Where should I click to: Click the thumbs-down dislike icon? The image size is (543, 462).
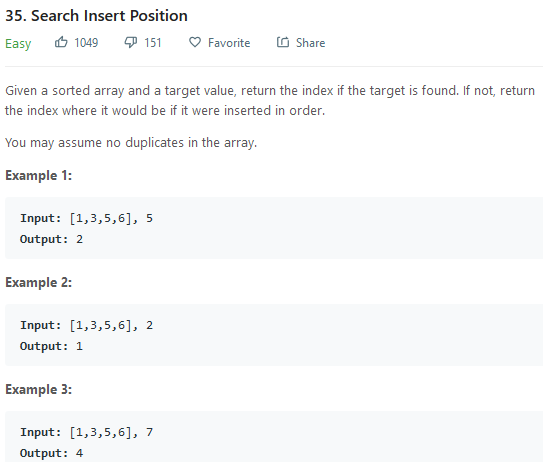tap(131, 42)
